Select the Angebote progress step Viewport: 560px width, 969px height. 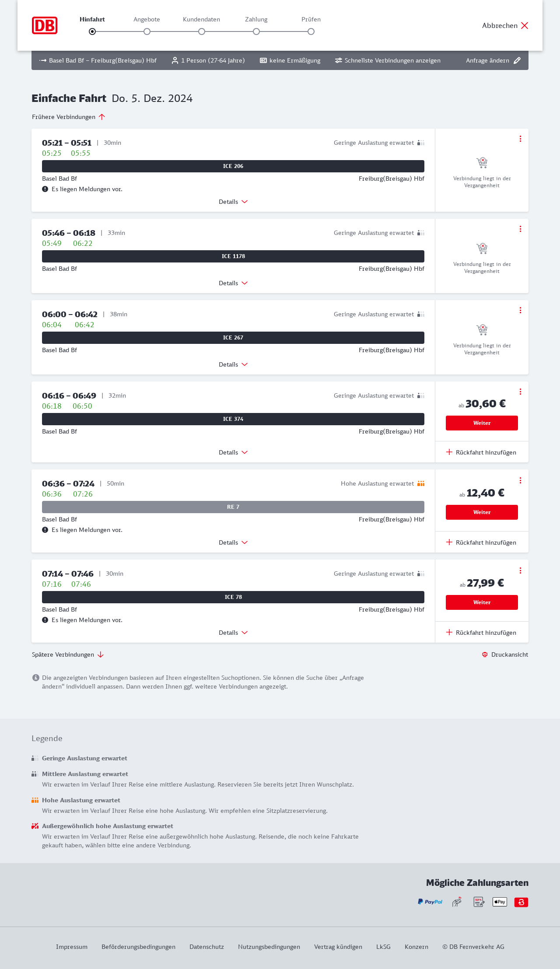(147, 31)
